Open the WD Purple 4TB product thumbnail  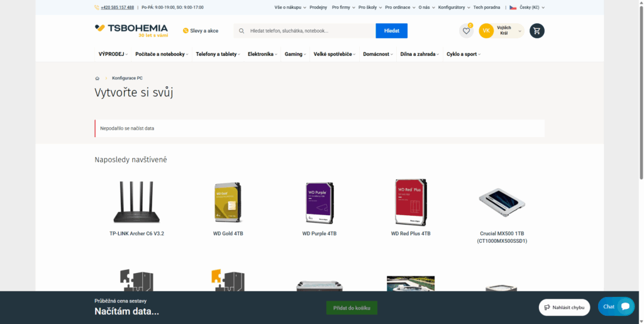click(x=319, y=203)
